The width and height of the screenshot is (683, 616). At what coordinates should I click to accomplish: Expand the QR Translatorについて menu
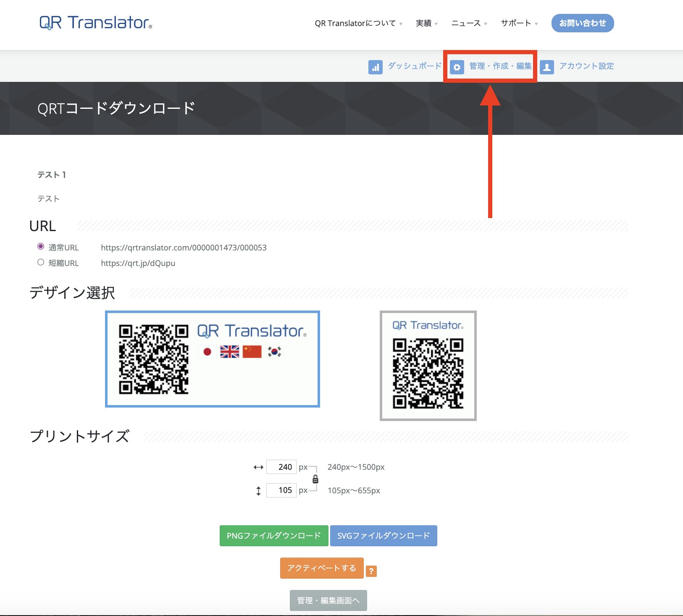358,23
